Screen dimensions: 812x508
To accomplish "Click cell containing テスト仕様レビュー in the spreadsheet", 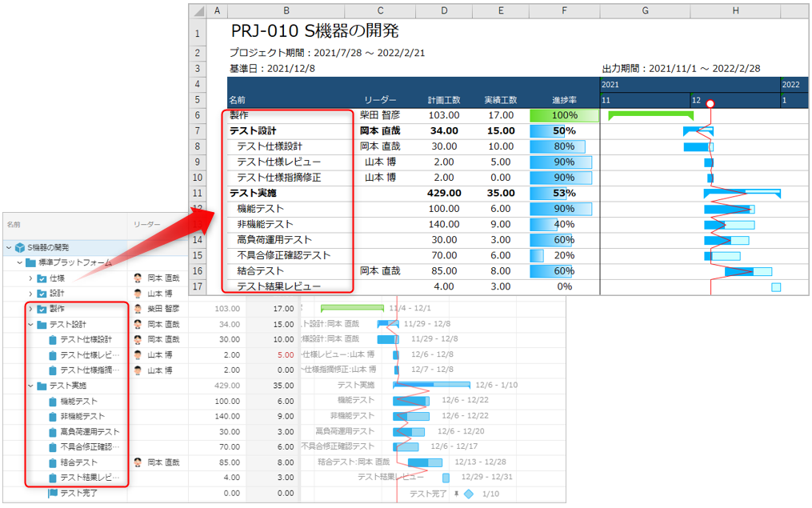I will tap(279, 162).
